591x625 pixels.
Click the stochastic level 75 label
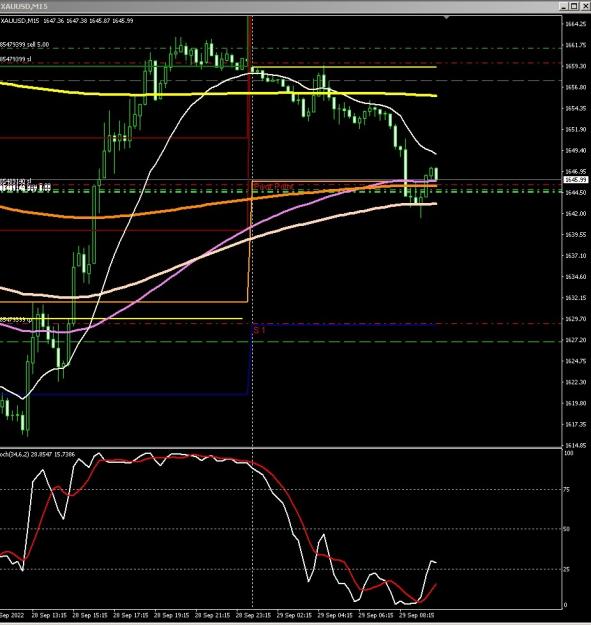pyautogui.click(x=567, y=490)
